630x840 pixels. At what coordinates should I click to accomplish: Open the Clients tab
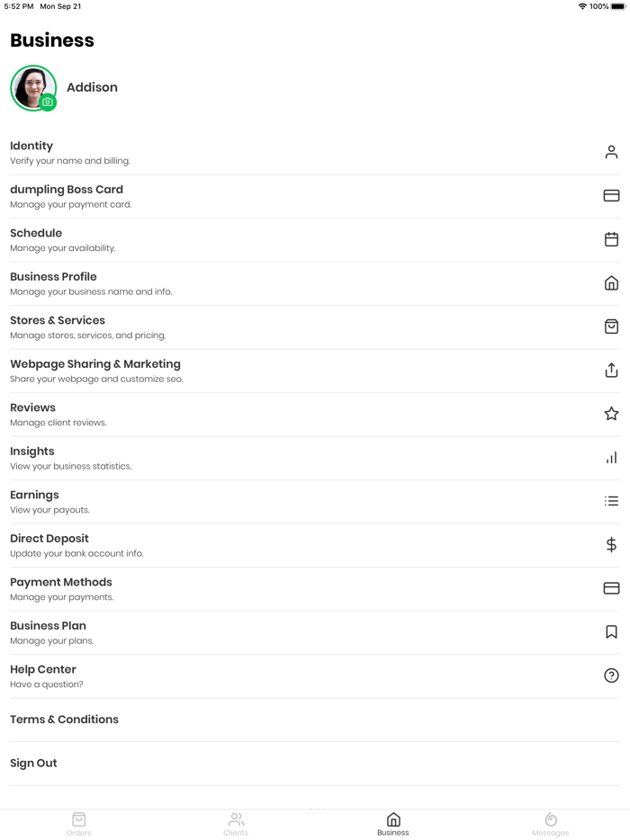236,823
